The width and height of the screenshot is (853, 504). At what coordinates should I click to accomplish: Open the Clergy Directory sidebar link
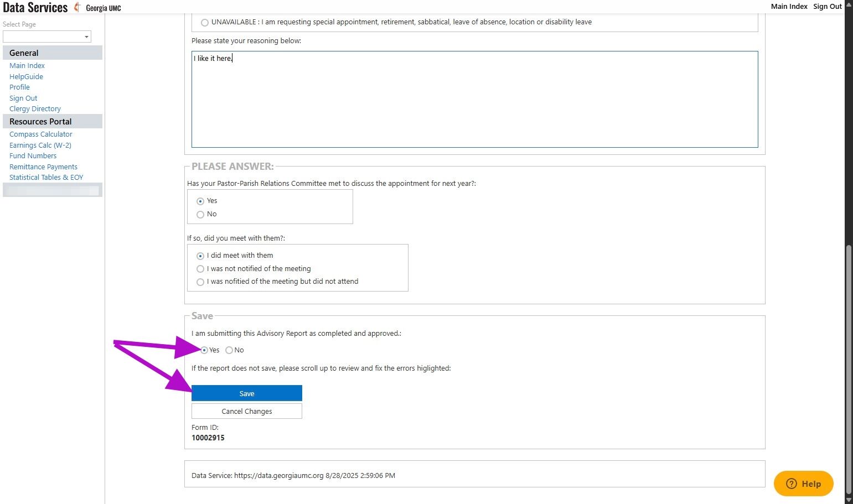[x=35, y=109]
